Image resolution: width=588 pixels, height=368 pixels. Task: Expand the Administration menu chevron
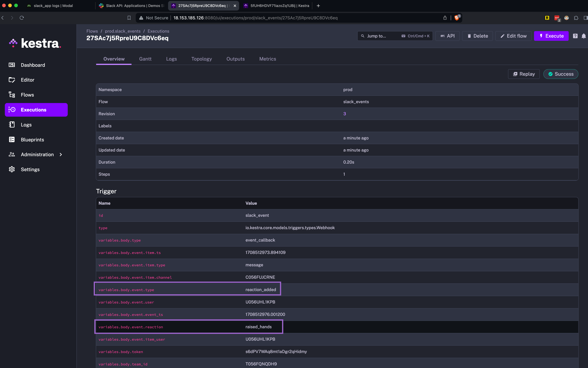61,155
